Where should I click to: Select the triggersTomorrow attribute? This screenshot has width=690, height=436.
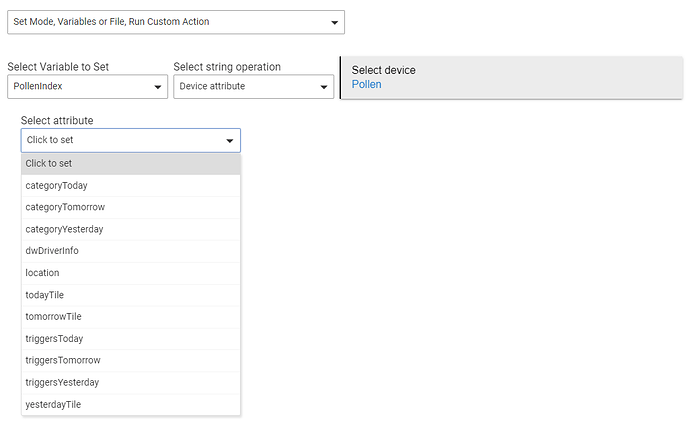pos(131,360)
